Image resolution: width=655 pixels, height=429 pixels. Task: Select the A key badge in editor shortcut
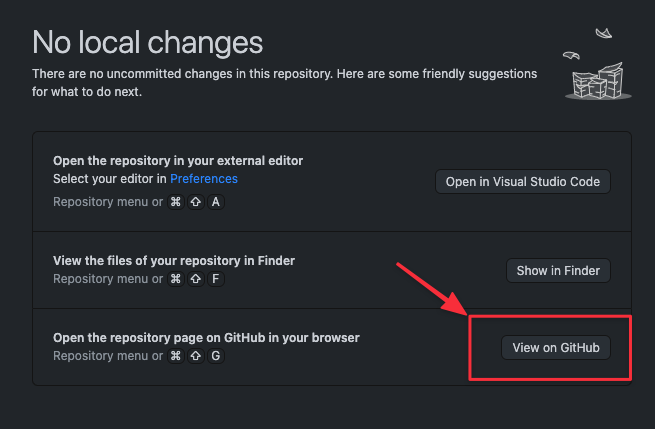click(x=216, y=202)
